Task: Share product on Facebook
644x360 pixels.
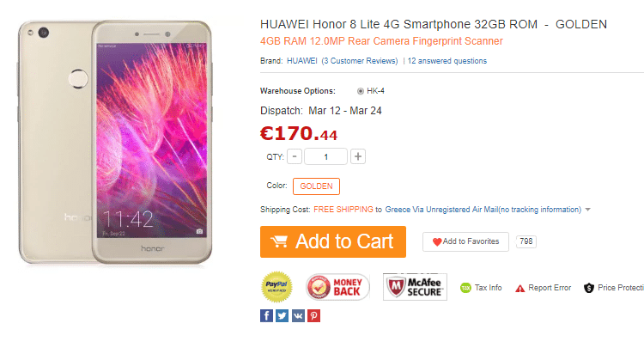Action: coord(266,315)
